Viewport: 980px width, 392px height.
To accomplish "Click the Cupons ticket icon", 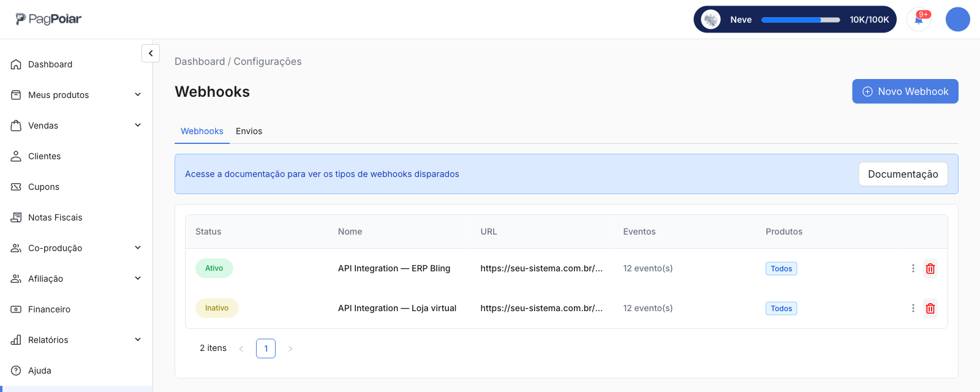I will 16,187.
